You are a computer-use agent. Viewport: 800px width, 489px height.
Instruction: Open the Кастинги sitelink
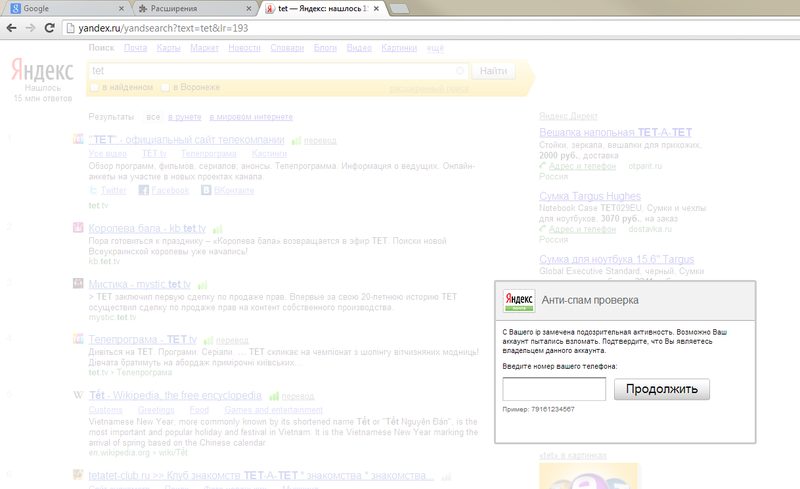click(x=269, y=154)
